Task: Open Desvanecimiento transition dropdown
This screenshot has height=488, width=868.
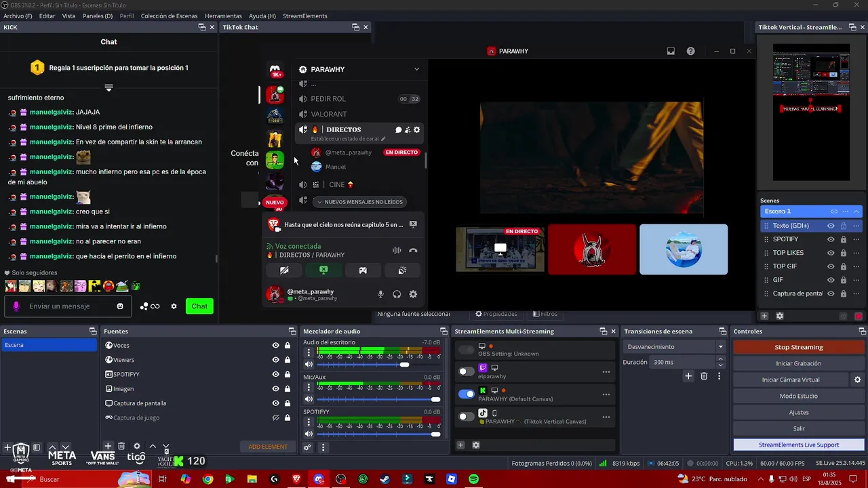Action: click(x=675, y=346)
